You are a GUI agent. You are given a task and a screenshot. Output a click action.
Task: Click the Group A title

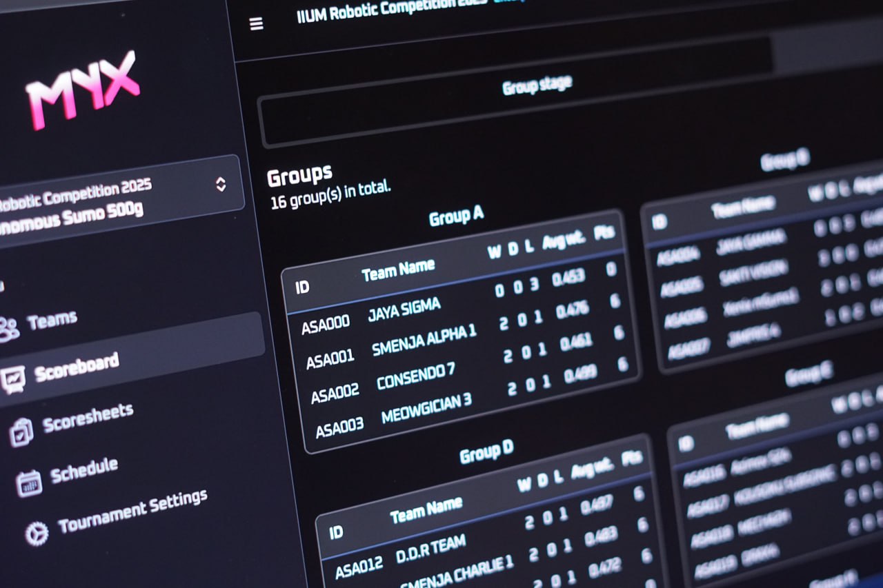click(456, 217)
